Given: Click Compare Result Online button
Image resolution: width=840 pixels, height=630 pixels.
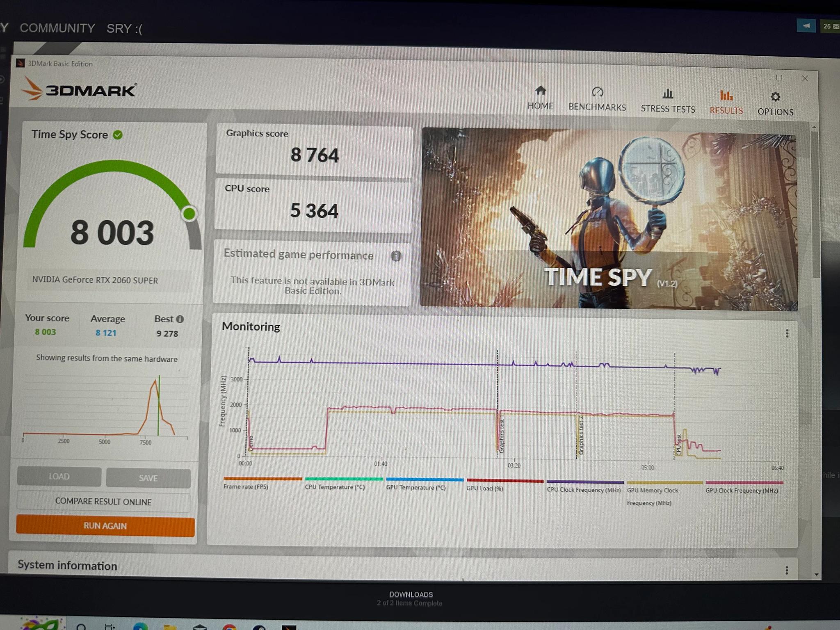Looking at the screenshot, I should 103,502.
